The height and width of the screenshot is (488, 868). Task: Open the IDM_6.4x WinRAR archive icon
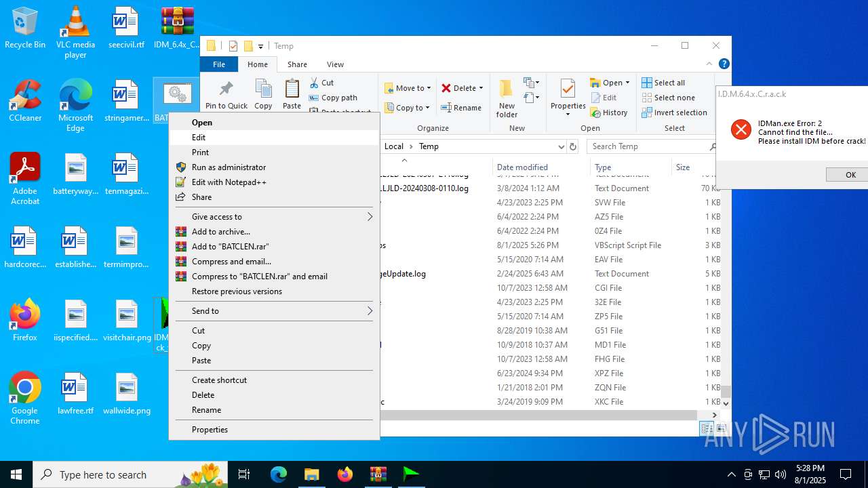[x=177, y=28]
